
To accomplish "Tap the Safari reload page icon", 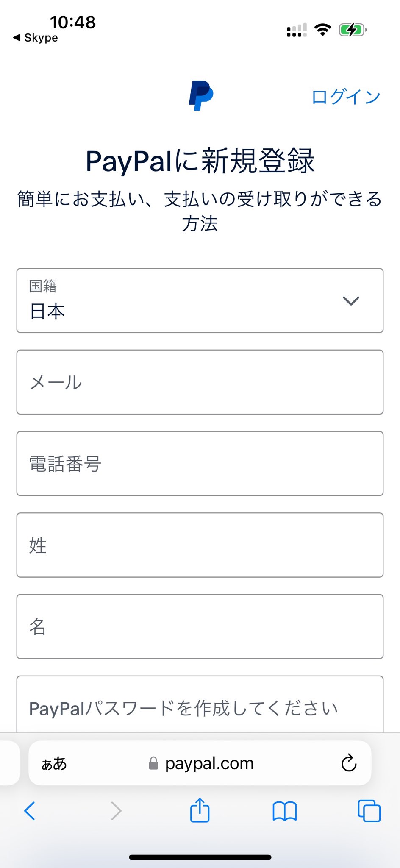I will pyautogui.click(x=349, y=763).
